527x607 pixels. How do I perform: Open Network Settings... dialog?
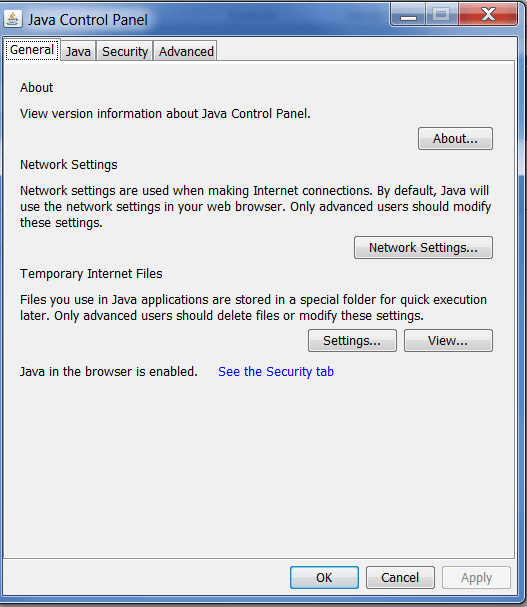423,247
